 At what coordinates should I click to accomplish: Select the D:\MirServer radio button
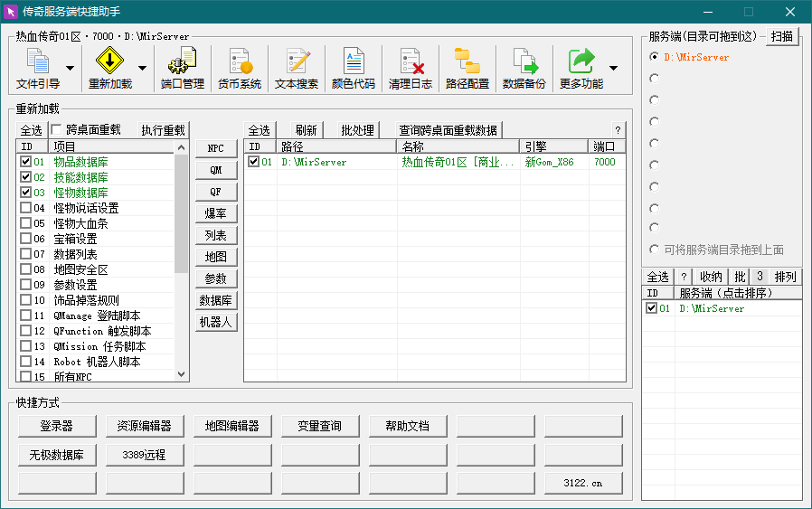click(x=655, y=57)
